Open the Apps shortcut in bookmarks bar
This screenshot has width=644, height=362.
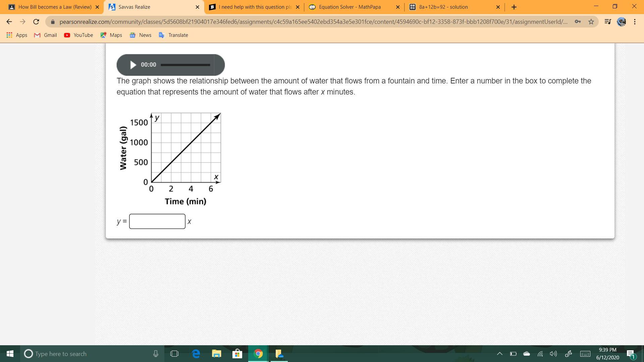17,35
